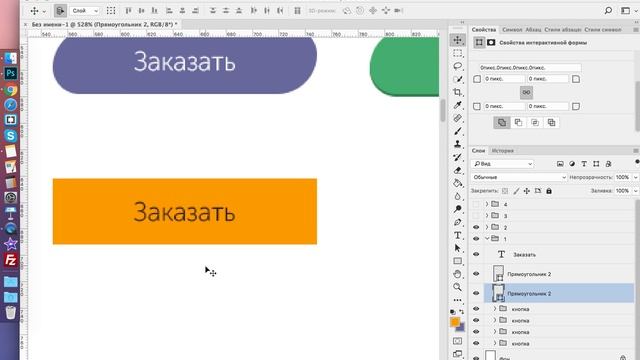Switch to the Символ tab
640x360 pixels.
pos(512,30)
